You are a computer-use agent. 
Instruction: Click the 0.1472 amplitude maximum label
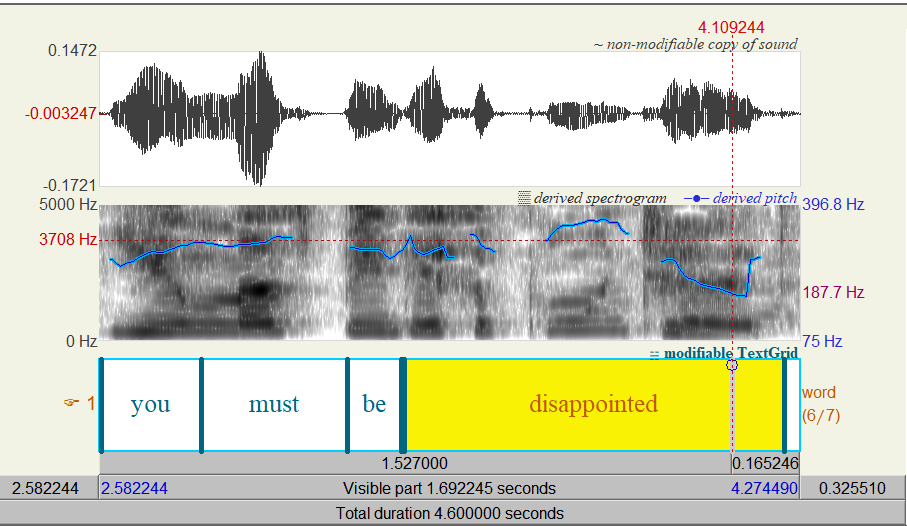tap(72, 50)
